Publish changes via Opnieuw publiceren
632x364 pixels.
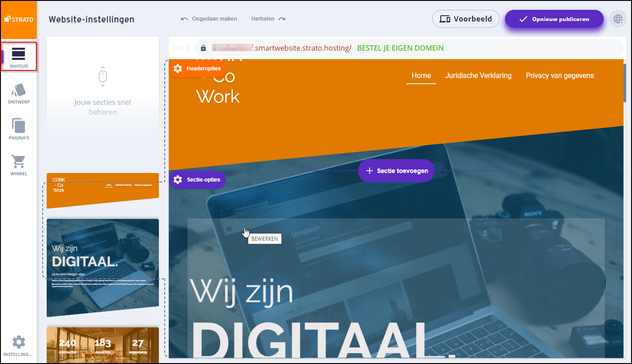tap(554, 19)
